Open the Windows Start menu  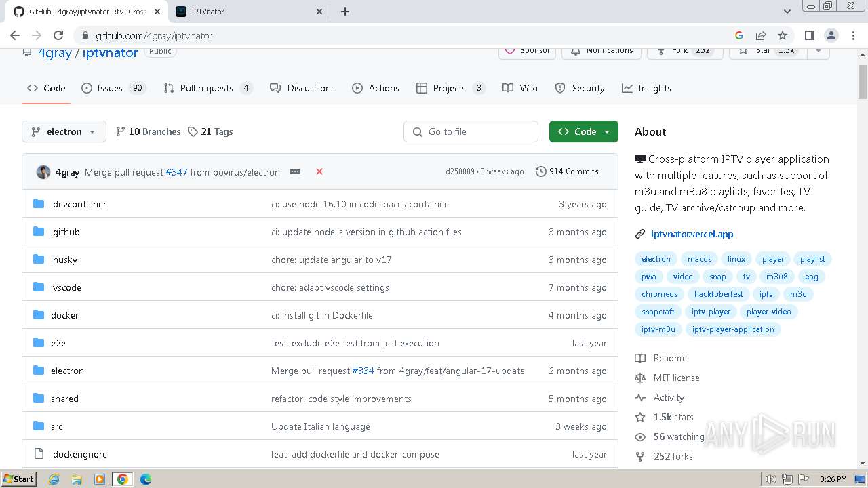pos(19,479)
